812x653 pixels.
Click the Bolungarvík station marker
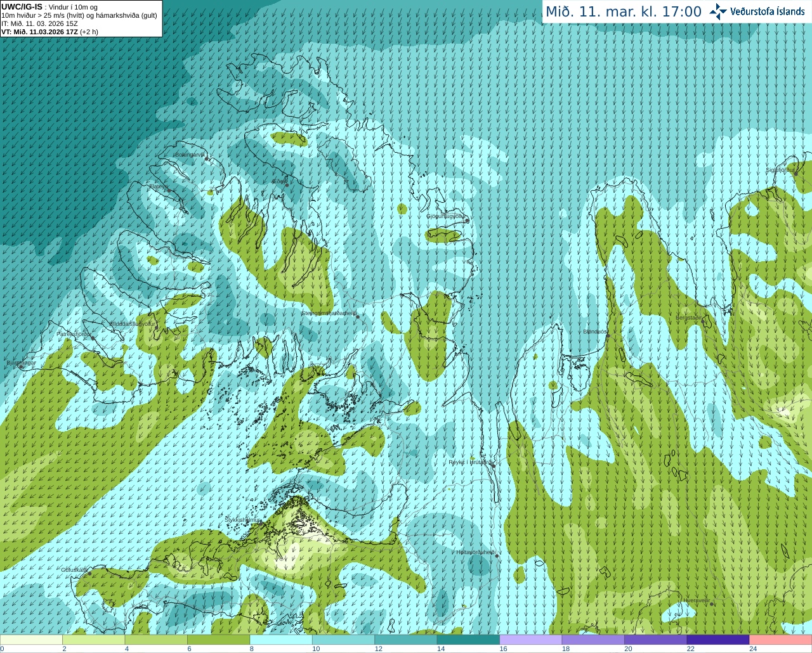pyautogui.click(x=207, y=158)
